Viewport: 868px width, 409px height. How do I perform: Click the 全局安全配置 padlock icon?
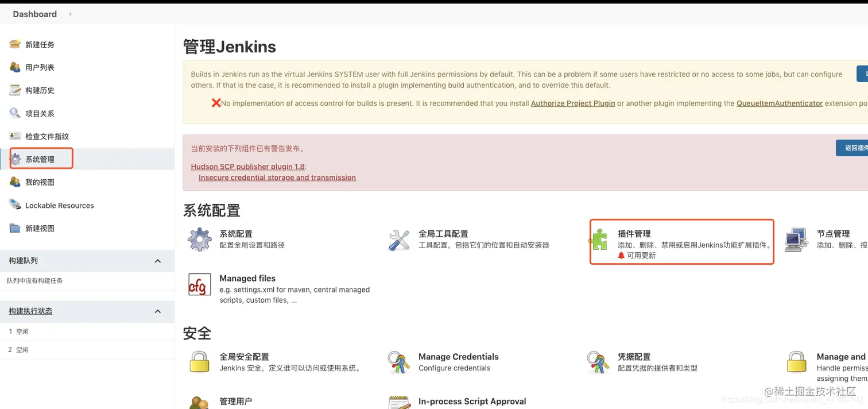[x=199, y=362]
